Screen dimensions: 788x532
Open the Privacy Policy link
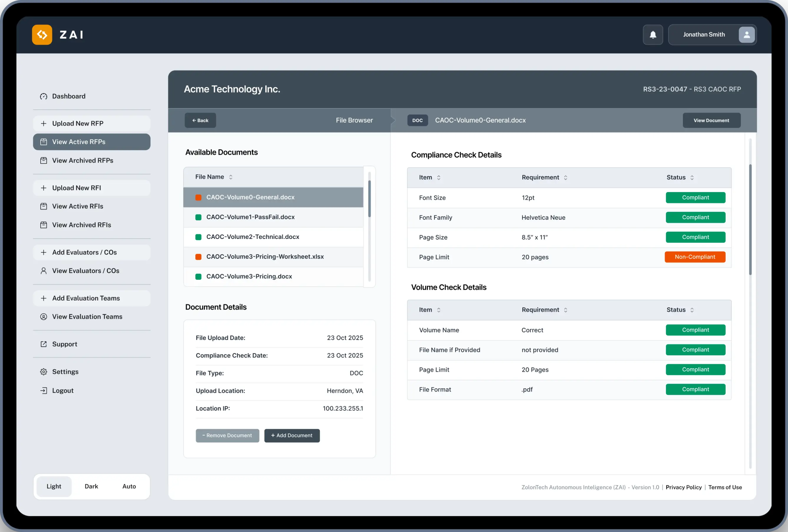tap(683, 487)
